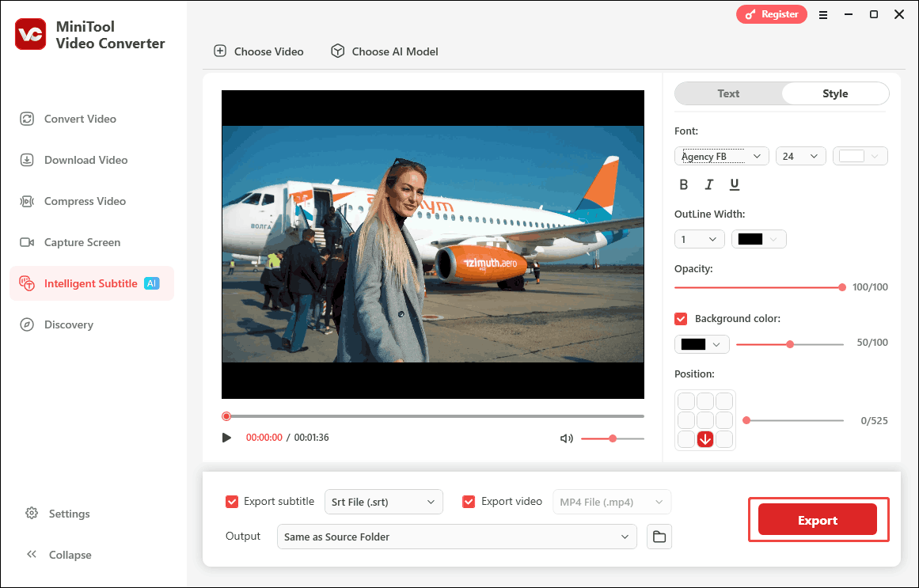919x588 pixels.
Task: Disable the Export video checkbox
Action: coord(469,501)
